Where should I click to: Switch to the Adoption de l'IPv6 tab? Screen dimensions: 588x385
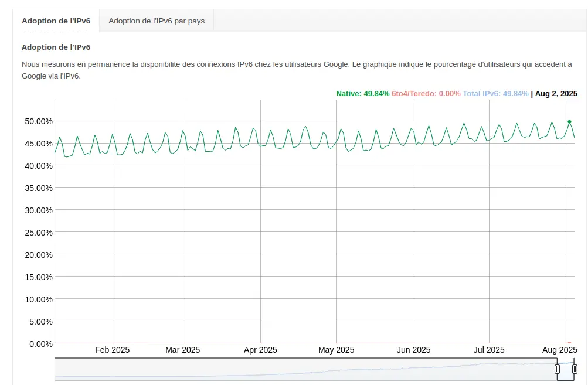coord(56,21)
